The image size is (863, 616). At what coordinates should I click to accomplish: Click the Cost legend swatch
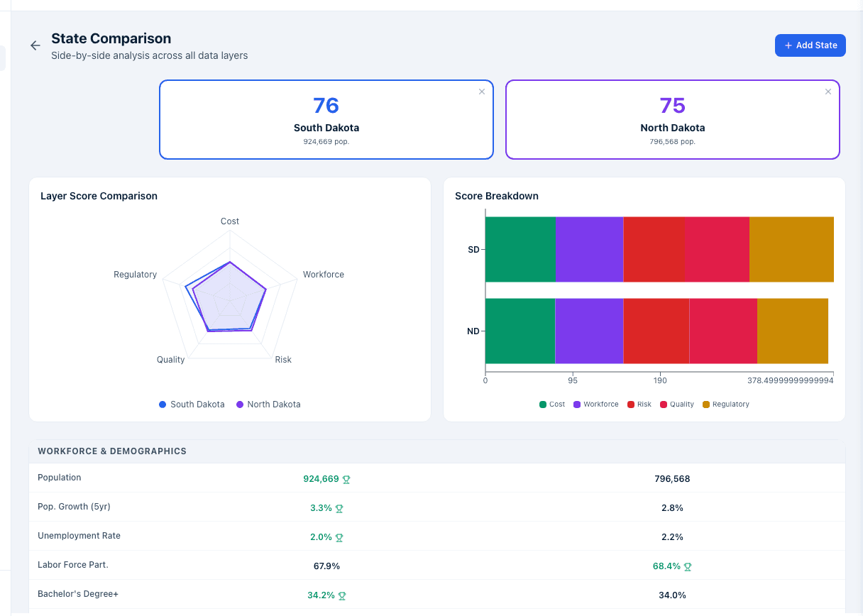click(543, 405)
